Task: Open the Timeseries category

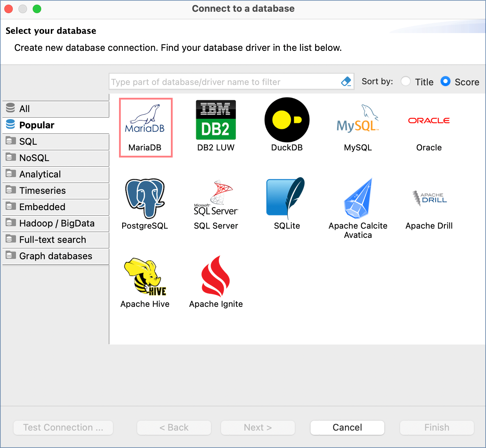Action: coord(56,191)
